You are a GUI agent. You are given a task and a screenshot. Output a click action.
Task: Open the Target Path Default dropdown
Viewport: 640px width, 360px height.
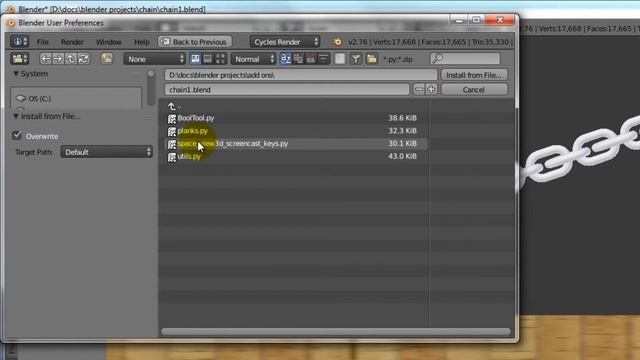[107, 152]
